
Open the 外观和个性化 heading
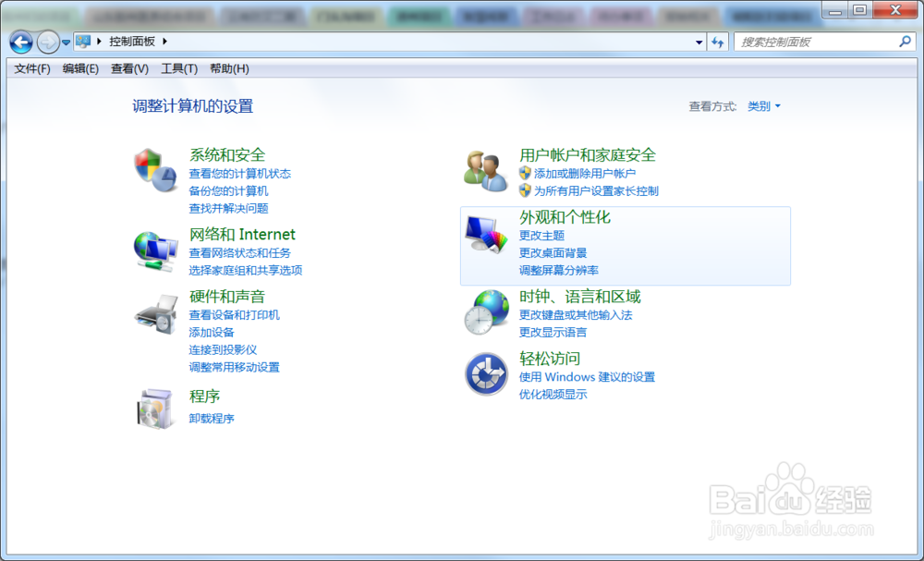(x=565, y=217)
